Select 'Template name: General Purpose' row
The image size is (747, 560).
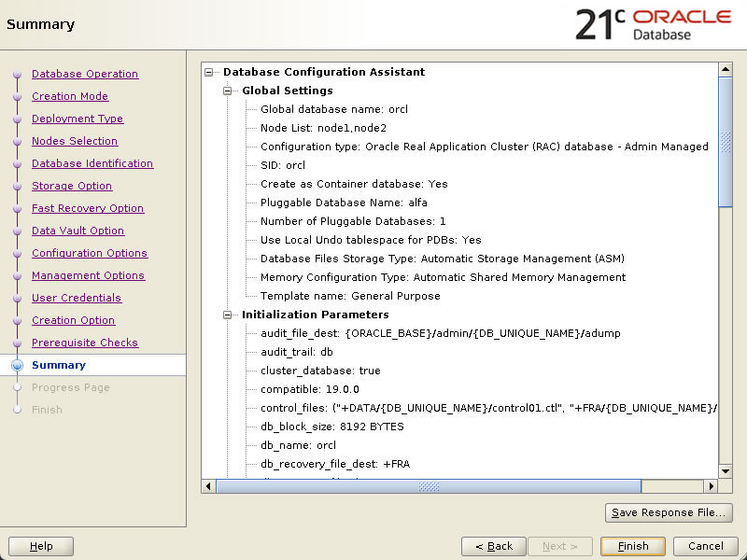350,296
